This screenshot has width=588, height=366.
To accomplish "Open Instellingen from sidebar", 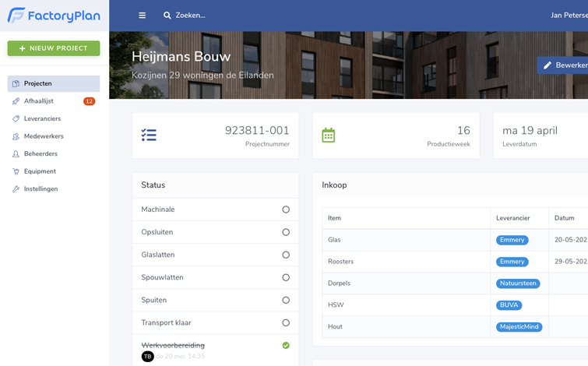I will point(40,189).
